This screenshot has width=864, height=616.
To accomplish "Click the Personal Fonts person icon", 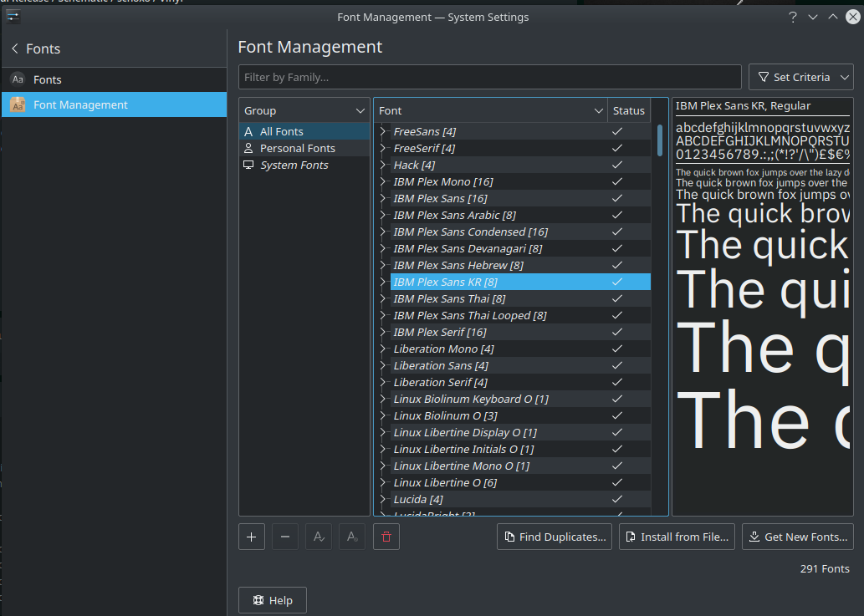I will 248,148.
